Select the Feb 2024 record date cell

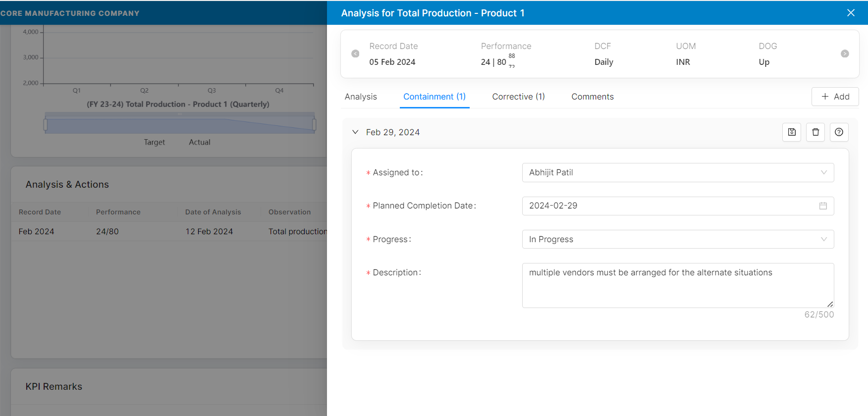point(36,231)
